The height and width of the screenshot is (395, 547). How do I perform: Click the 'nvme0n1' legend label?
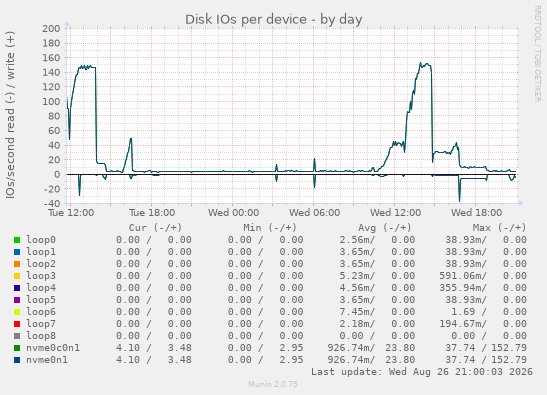click(x=47, y=359)
